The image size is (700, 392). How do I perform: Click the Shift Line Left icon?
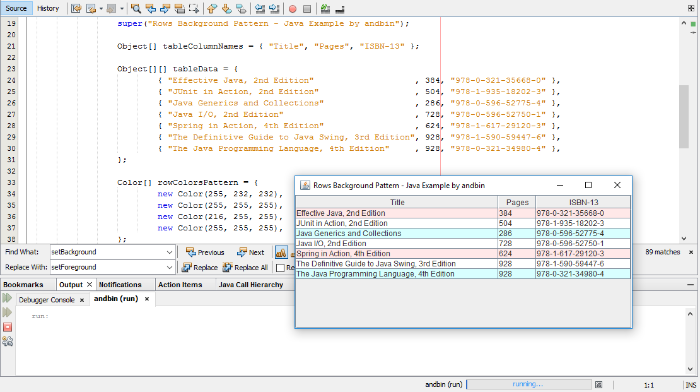[259, 8]
